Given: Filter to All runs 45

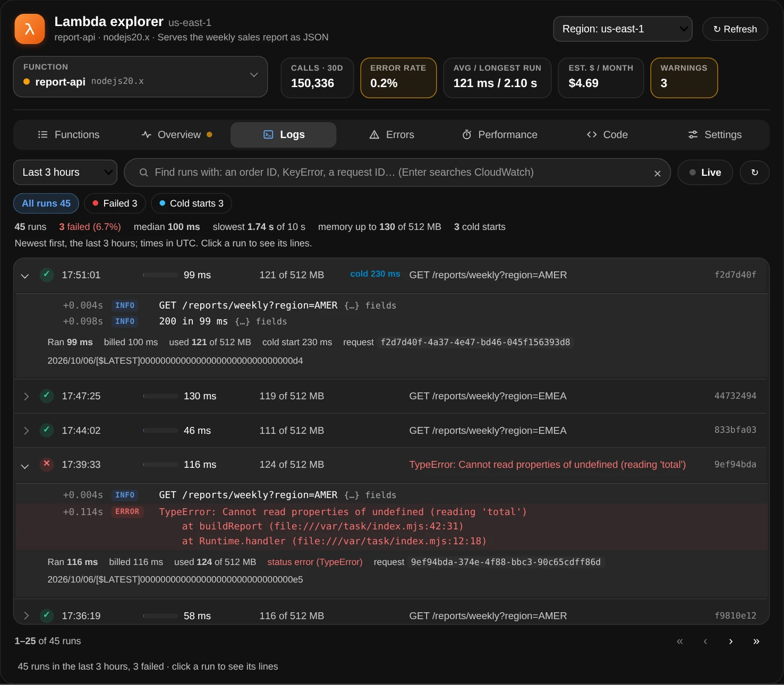Looking at the screenshot, I should [x=46, y=203].
